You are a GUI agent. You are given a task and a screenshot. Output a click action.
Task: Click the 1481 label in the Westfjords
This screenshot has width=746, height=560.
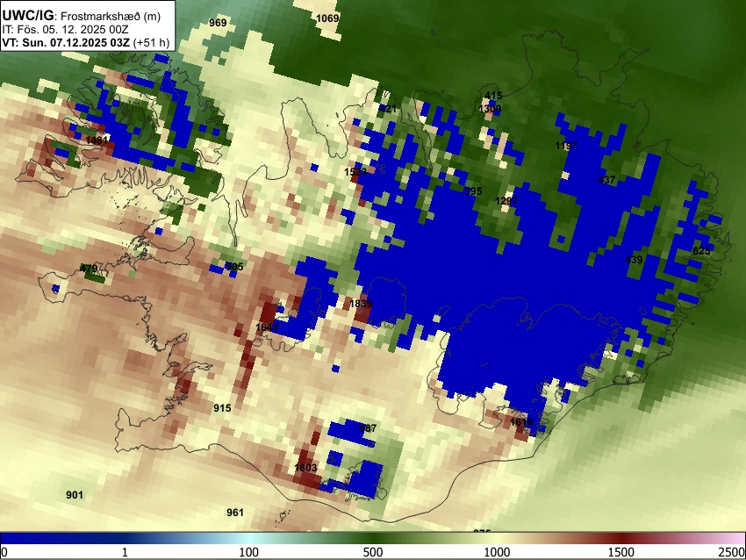(97, 140)
